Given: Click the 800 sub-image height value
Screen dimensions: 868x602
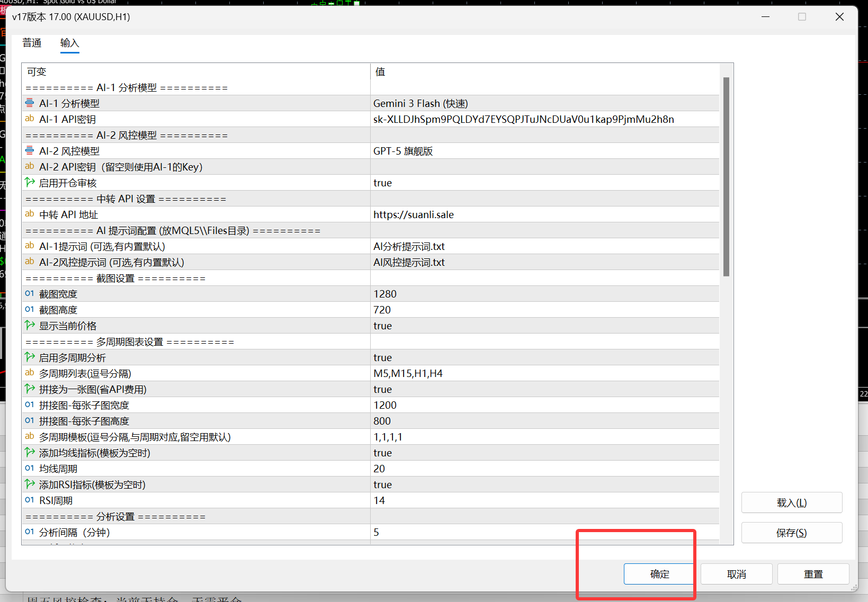Looking at the screenshot, I should point(382,421).
